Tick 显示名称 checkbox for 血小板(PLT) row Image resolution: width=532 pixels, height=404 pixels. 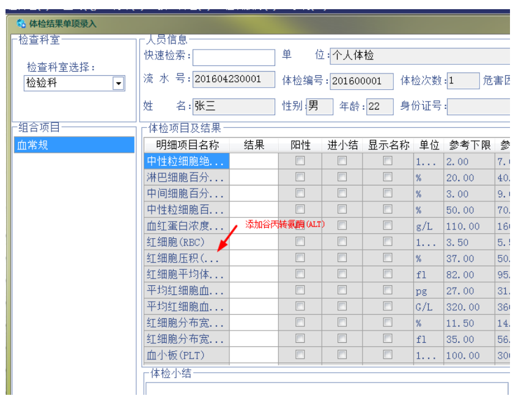[x=388, y=355]
